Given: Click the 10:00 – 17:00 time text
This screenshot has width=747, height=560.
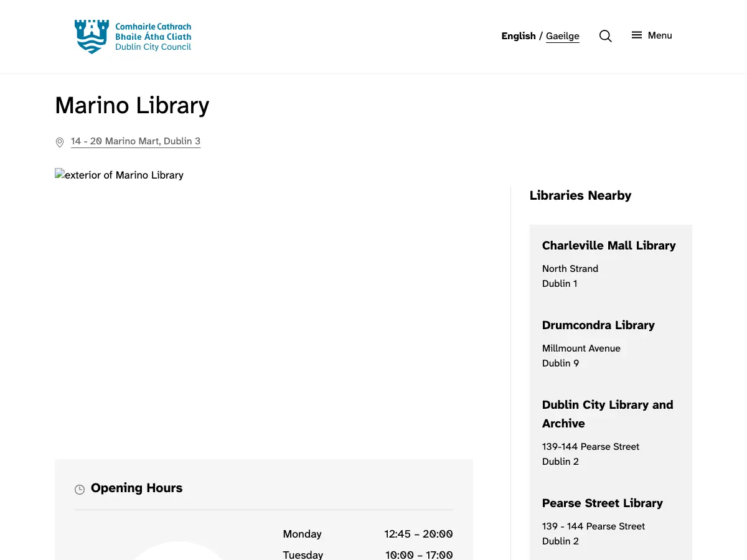Looking at the screenshot, I should click(419, 554).
